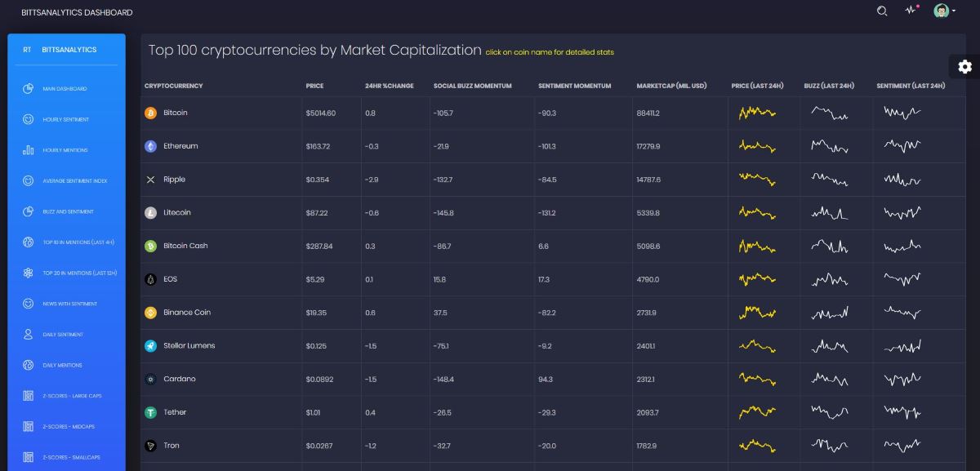Click the Bitcoin coin logo
The width and height of the screenshot is (980, 471).
[x=150, y=113]
